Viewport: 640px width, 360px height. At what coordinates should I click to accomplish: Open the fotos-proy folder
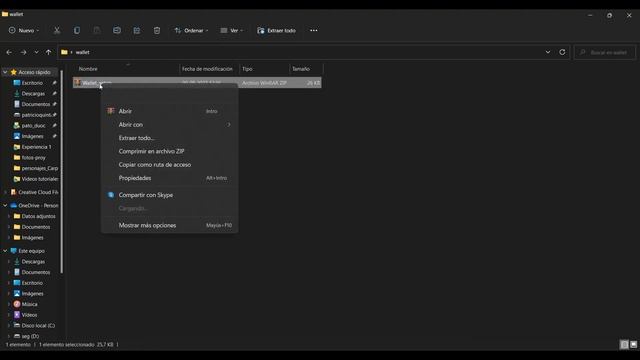click(33, 158)
